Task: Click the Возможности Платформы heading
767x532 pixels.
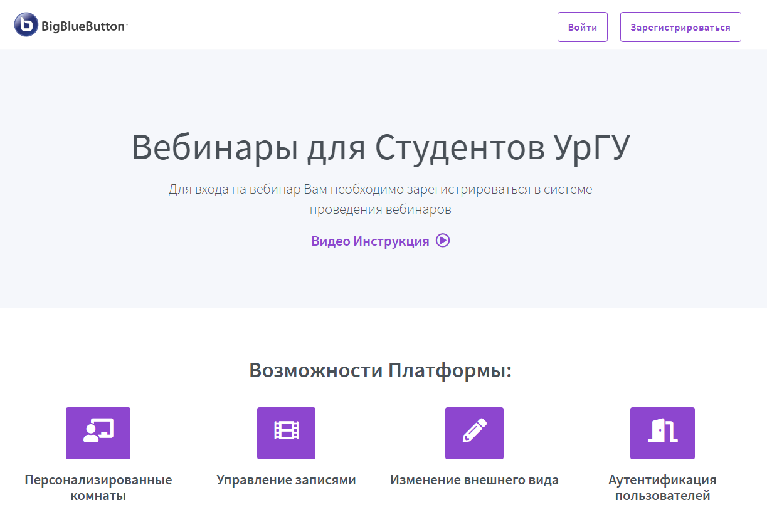Action: (x=381, y=370)
